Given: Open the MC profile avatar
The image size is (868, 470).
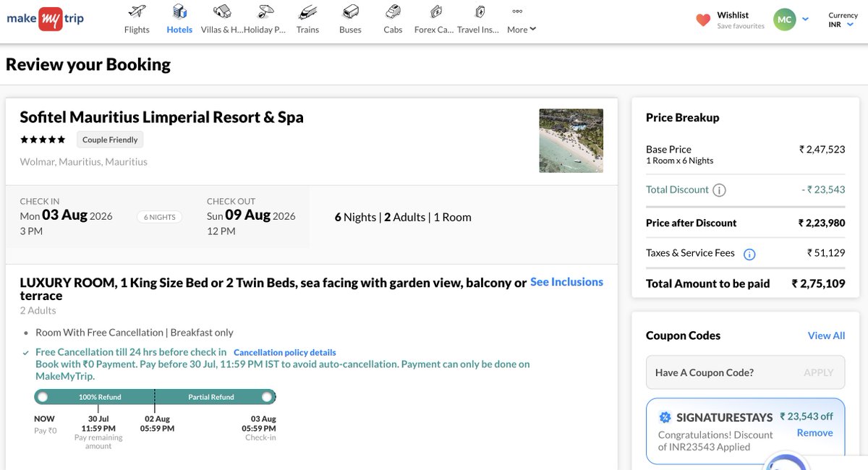Looking at the screenshot, I should click(785, 20).
